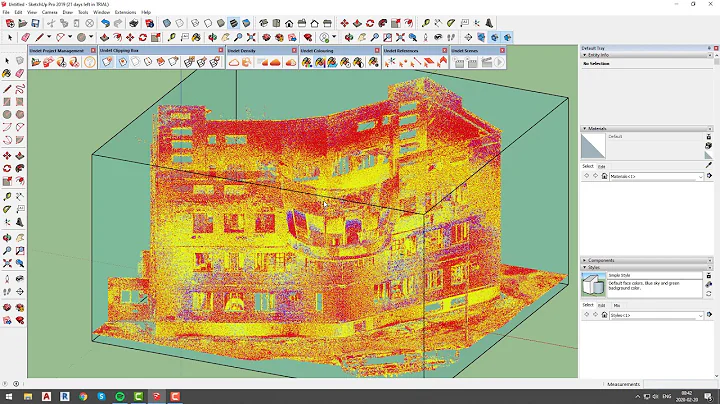Image resolution: width=720 pixels, height=404 pixels.
Task: Select the Orbit tool in second toolbar row
Action: [x=213, y=37]
